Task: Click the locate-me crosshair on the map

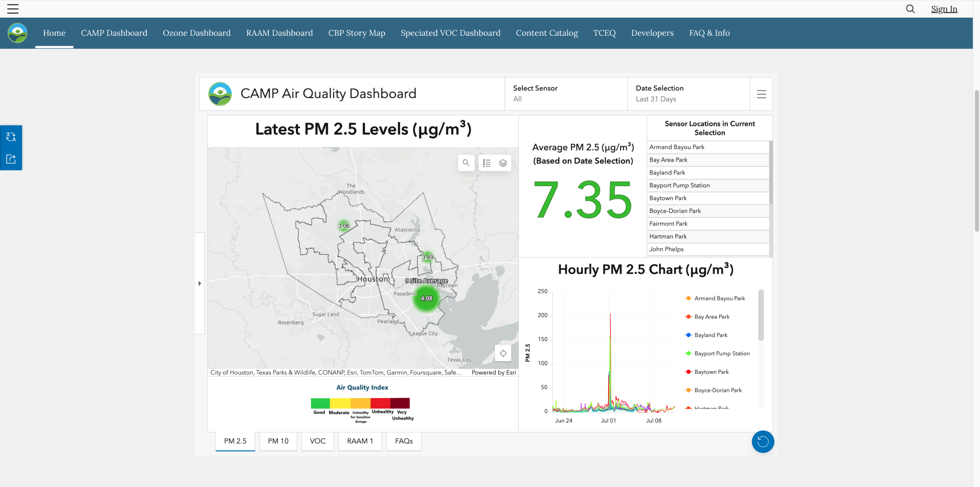Action: (x=503, y=353)
